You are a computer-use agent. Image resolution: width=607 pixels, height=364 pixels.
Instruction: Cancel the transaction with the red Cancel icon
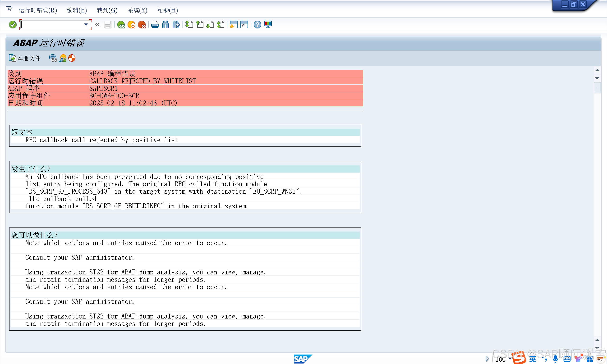tap(142, 25)
